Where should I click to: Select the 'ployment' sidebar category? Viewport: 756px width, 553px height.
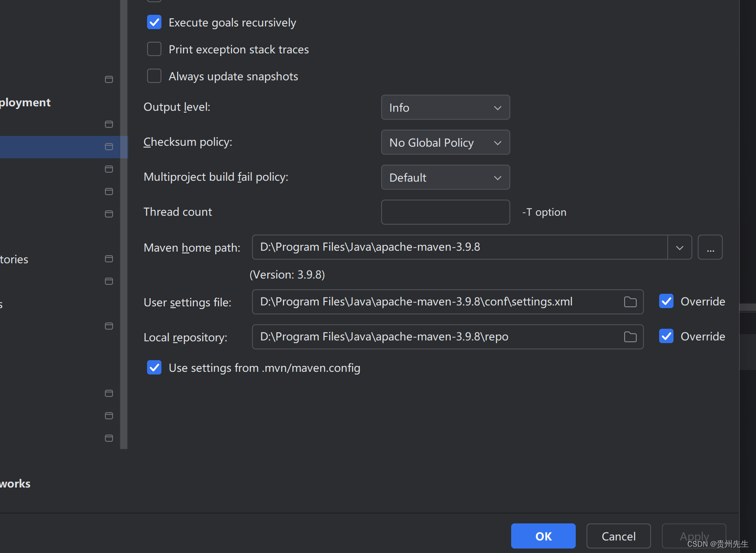pos(25,103)
